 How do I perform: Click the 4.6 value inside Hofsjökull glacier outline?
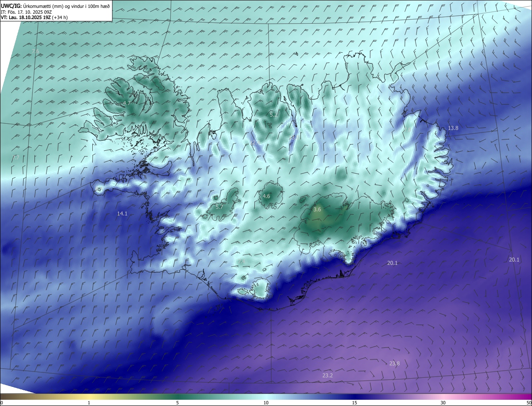[x=266, y=196]
